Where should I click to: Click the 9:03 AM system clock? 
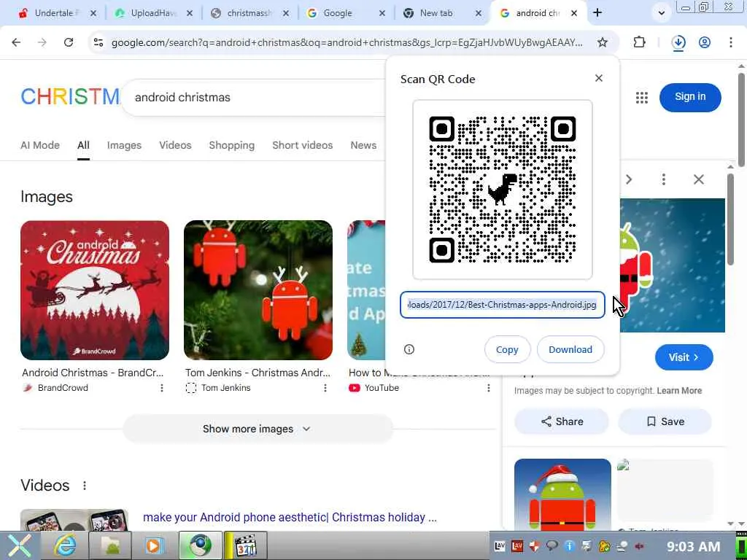[x=693, y=546]
